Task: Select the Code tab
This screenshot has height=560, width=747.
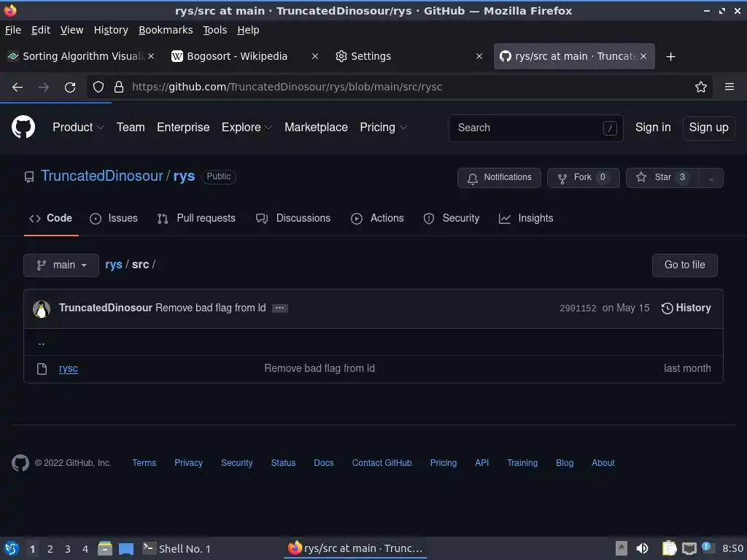Action: click(x=51, y=218)
